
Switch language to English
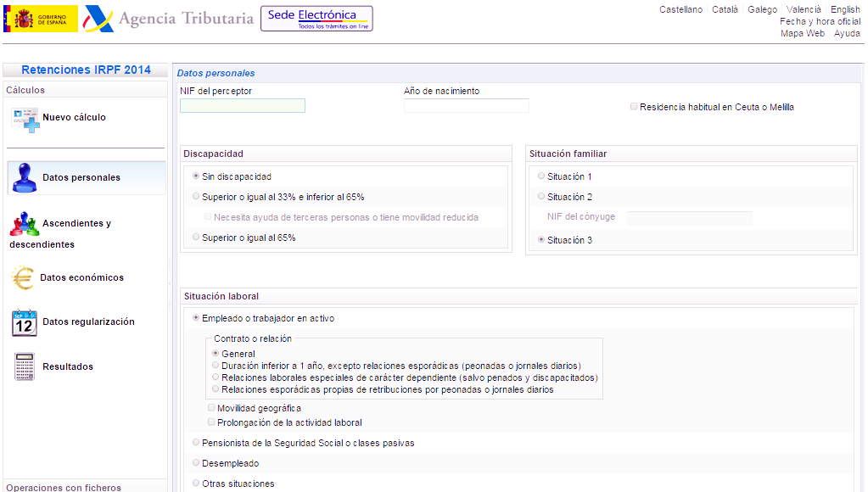click(845, 9)
